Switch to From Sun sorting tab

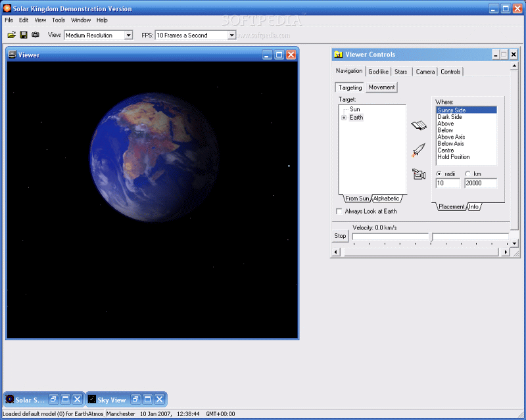tap(357, 198)
